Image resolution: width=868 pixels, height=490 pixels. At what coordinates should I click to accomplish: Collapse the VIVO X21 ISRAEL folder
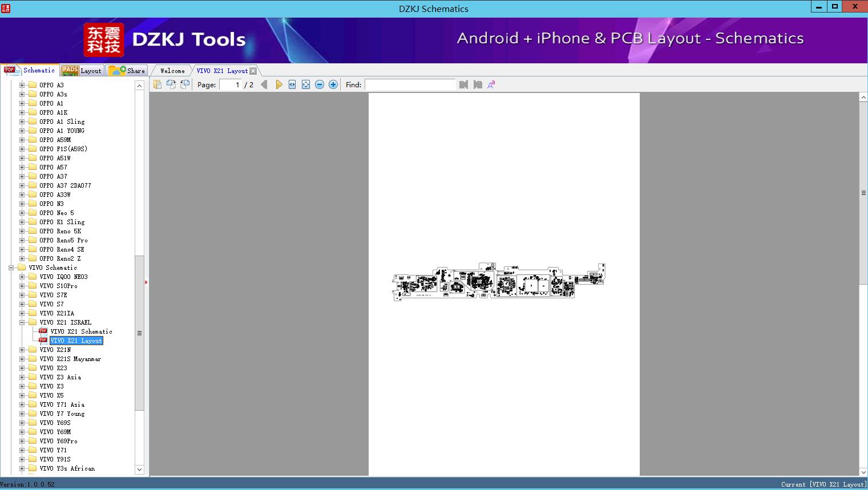coord(22,322)
